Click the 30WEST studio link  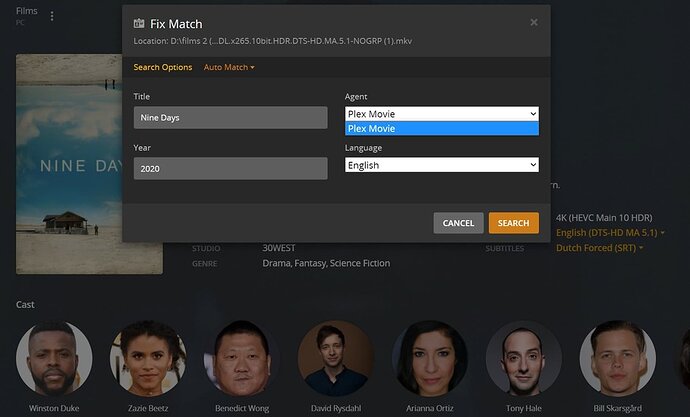(279, 248)
